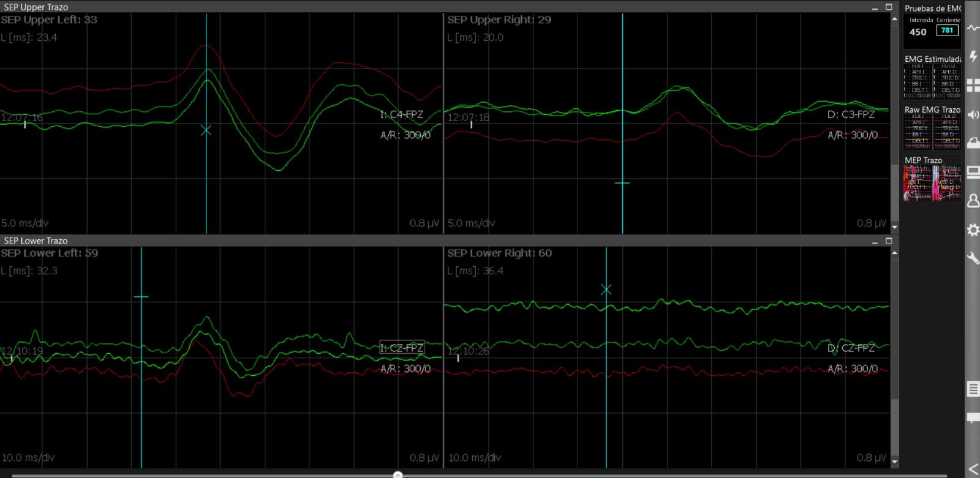Click the wrench tools icon

[973, 258]
